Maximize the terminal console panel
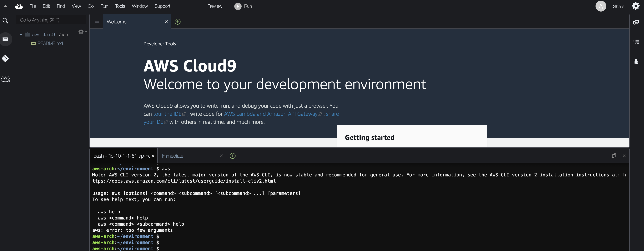The width and height of the screenshot is (644, 251). coord(614,156)
